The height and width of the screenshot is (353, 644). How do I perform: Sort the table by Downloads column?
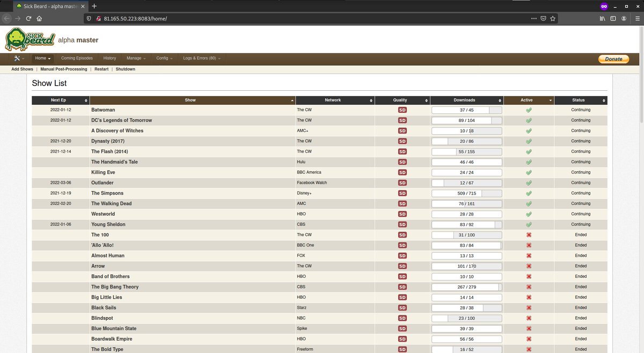coord(466,100)
